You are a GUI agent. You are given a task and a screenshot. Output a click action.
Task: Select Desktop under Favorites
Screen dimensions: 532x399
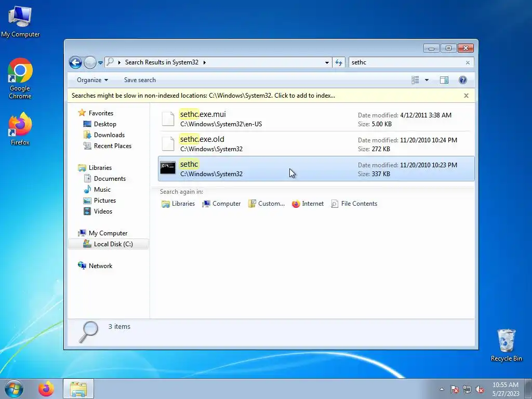tap(105, 124)
